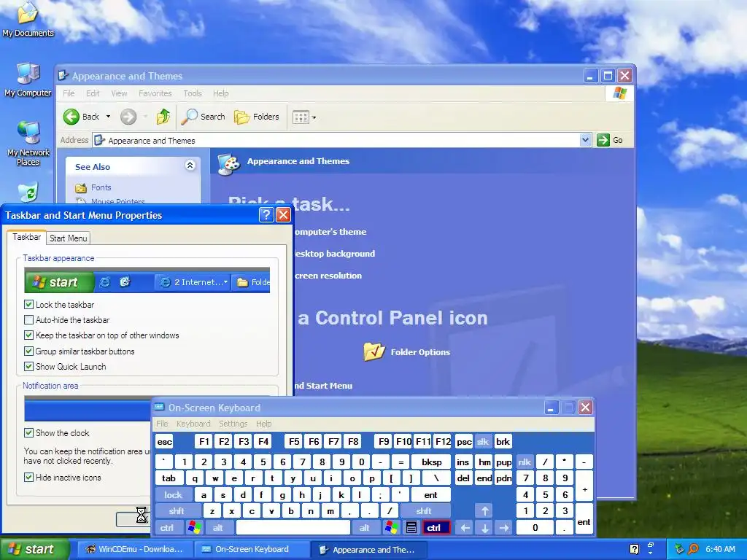
Task: Switch to On-Screen Keyboard taskbar button
Action: point(252,549)
